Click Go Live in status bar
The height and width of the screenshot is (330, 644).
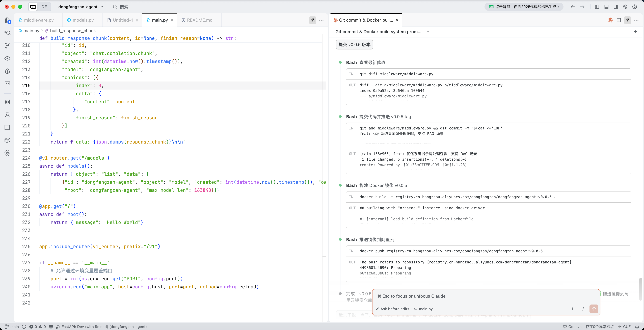click(572, 326)
